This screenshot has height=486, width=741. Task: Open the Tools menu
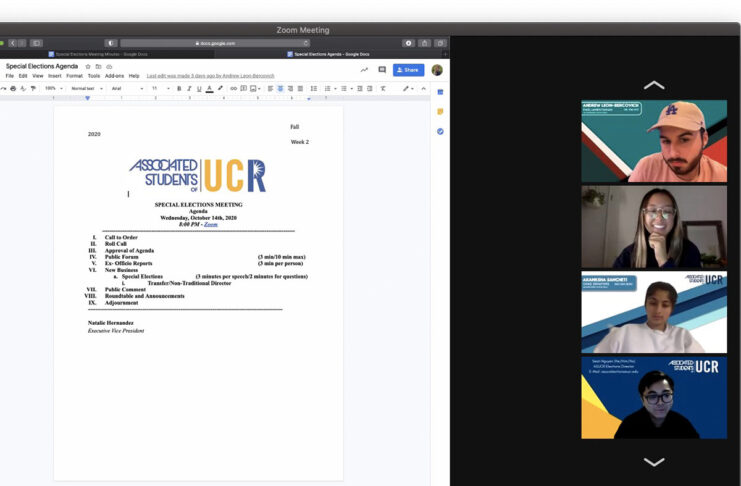(x=94, y=76)
